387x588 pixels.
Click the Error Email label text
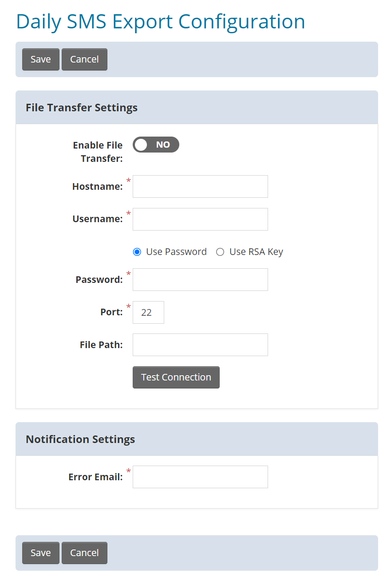(x=95, y=477)
